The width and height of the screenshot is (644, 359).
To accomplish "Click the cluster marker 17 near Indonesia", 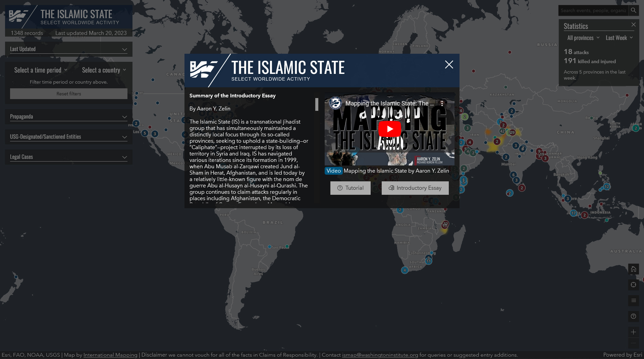I will pyautogui.click(x=573, y=213).
